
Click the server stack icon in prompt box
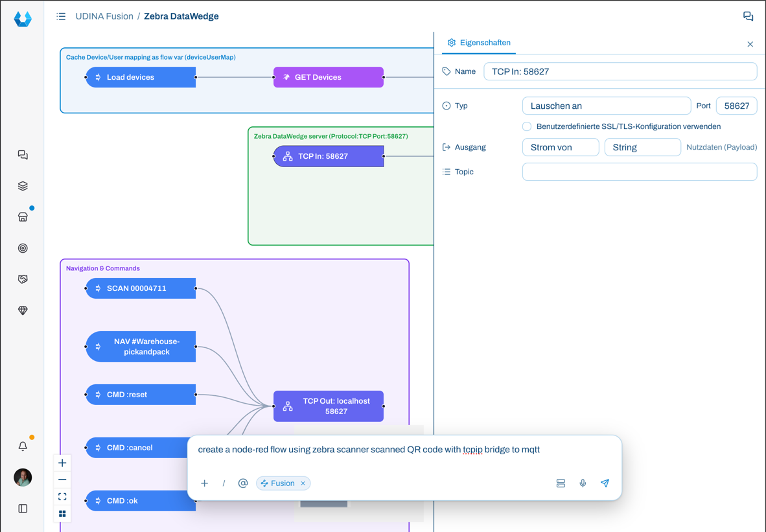coord(561,483)
